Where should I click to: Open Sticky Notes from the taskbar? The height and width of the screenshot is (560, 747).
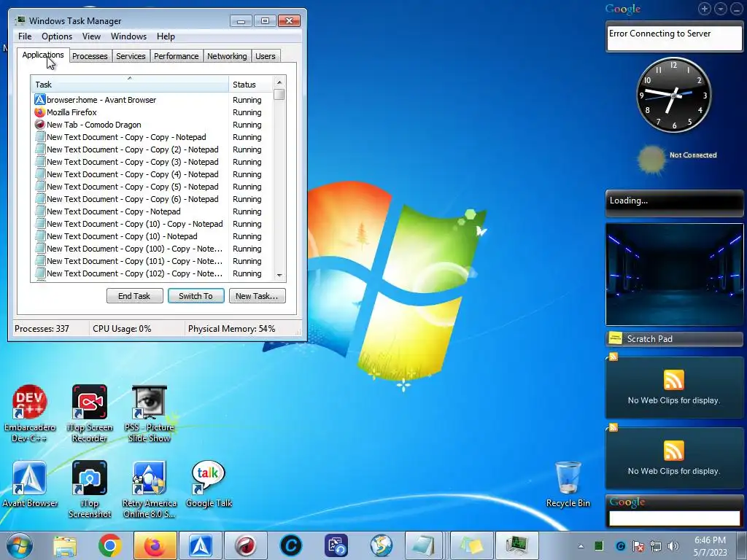[x=471, y=545]
